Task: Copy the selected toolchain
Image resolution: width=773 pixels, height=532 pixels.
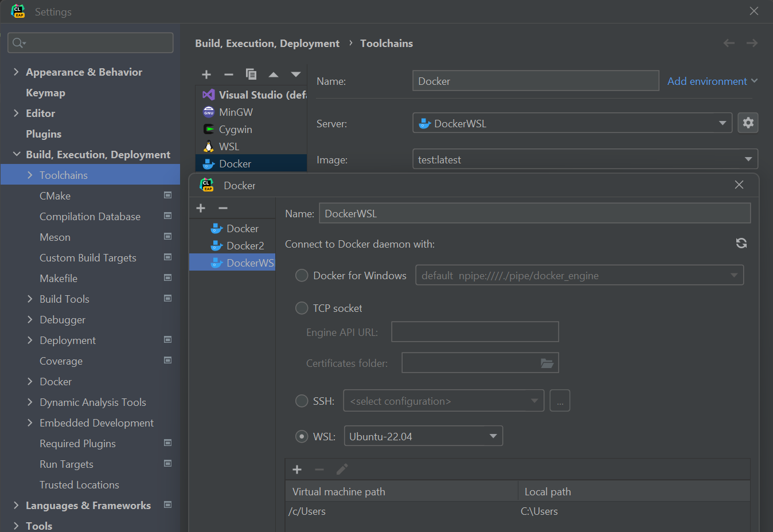Action: click(251, 74)
